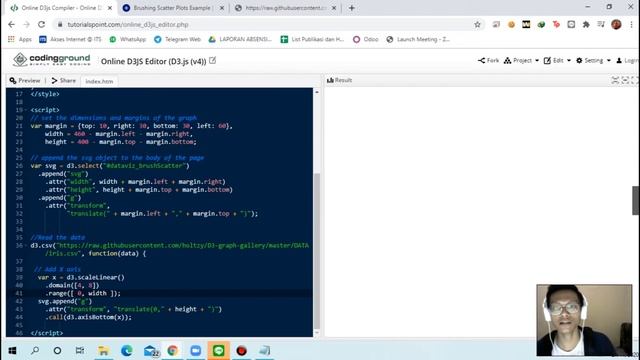Open the LAPORAN ABSENSI bookmark
Image resolution: width=640 pixels, height=360 pixels.
(x=240, y=39)
